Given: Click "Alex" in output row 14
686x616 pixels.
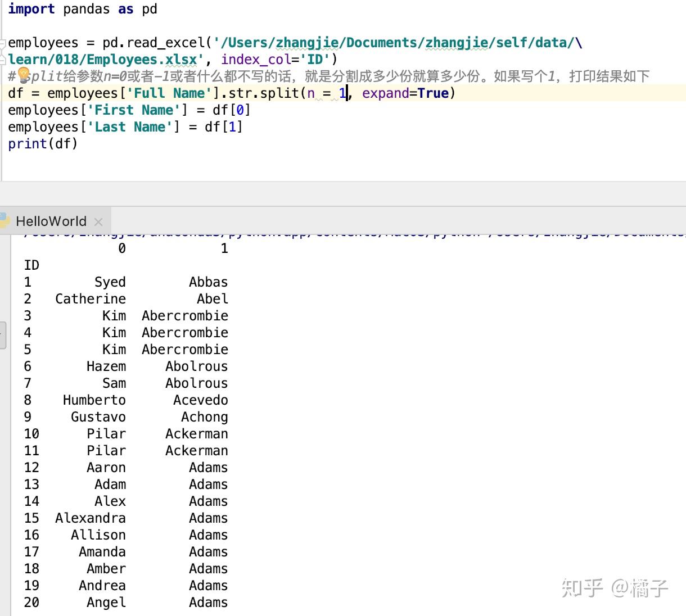Looking at the screenshot, I should coord(110,501).
